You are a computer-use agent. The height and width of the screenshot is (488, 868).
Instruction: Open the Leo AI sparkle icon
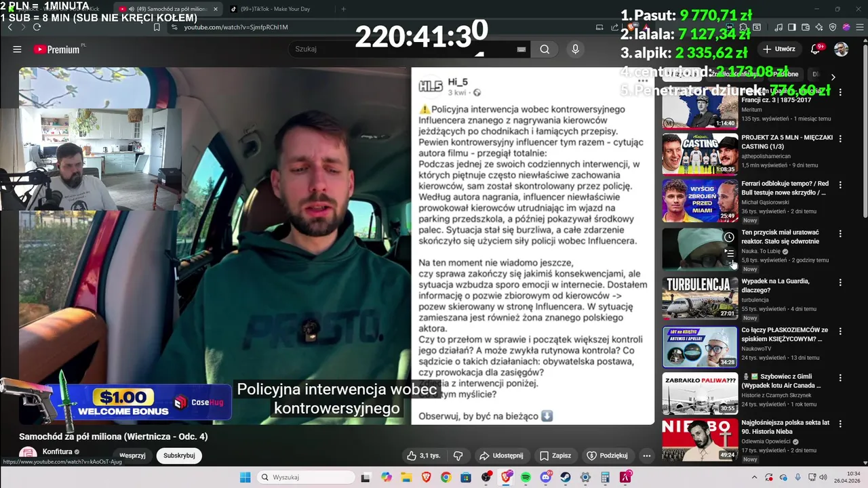819,27
